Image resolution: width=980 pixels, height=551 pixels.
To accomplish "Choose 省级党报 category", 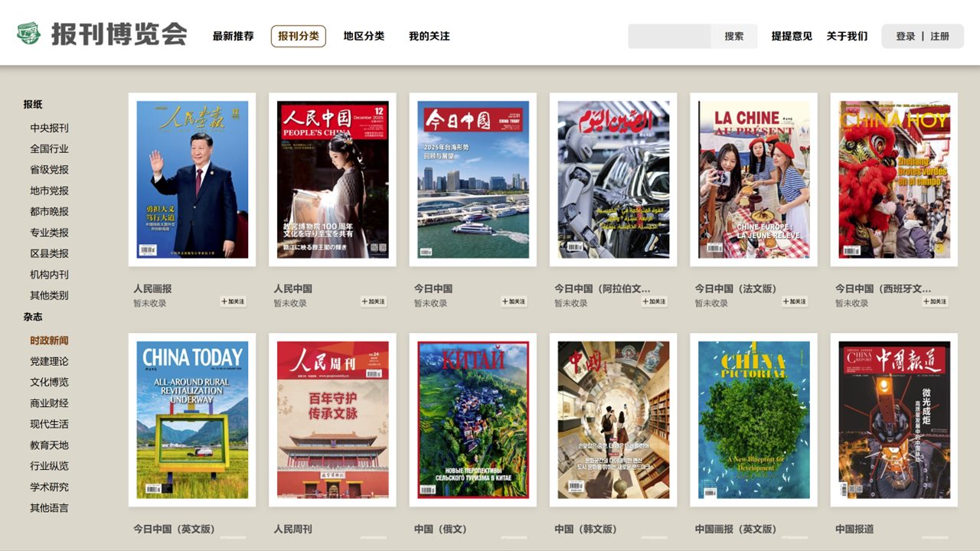I will [x=50, y=170].
